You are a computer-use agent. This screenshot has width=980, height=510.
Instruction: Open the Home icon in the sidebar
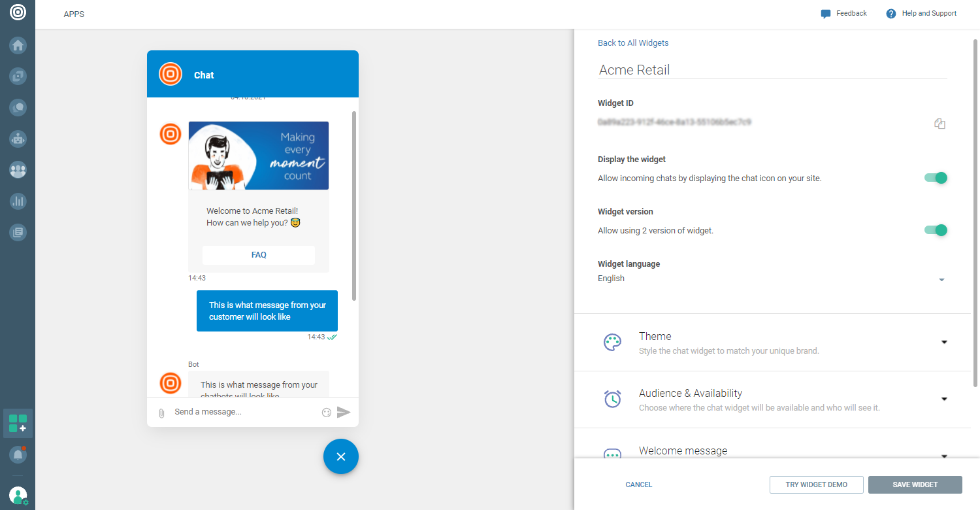coord(18,45)
